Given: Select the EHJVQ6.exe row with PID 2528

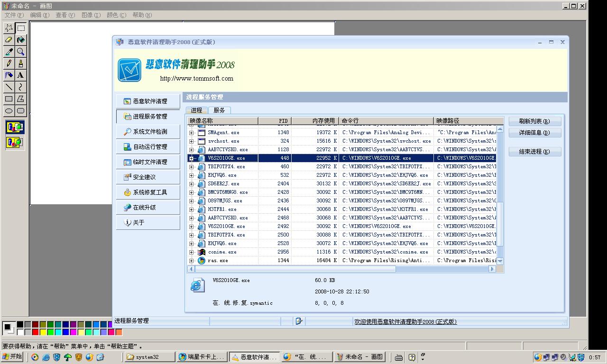Looking at the screenshot, I should pyautogui.click(x=341, y=244).
